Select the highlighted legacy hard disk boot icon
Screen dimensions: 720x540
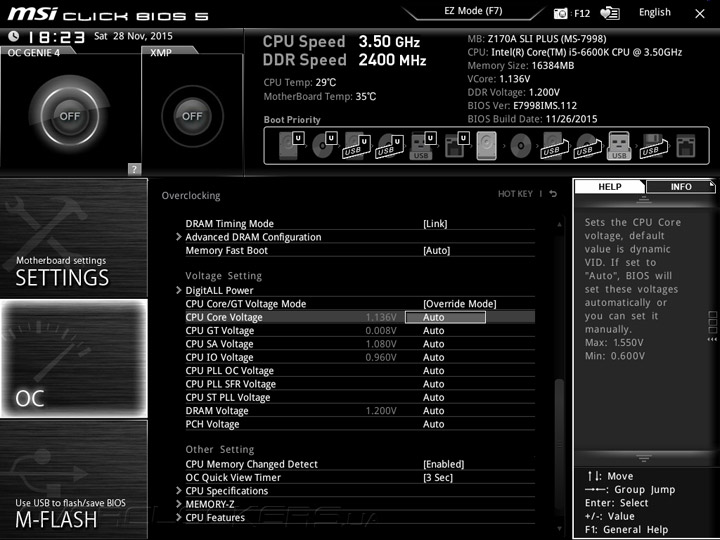pyautogui.click(x=486, y=146)
